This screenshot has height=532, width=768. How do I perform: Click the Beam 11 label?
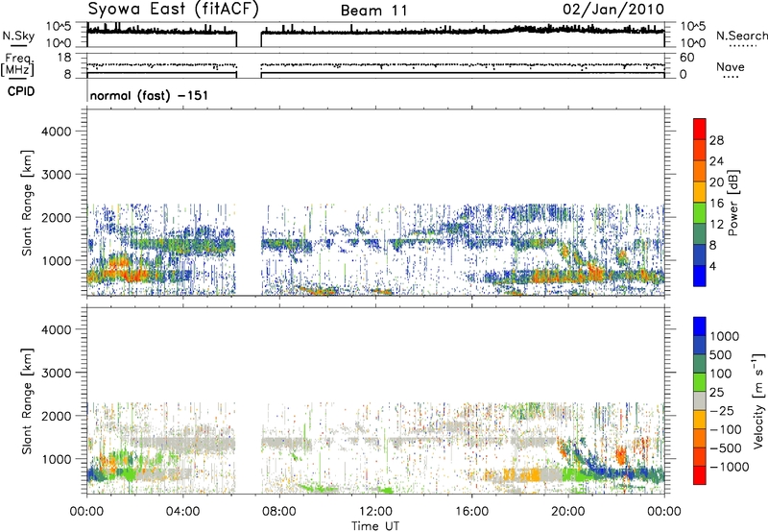374,11
